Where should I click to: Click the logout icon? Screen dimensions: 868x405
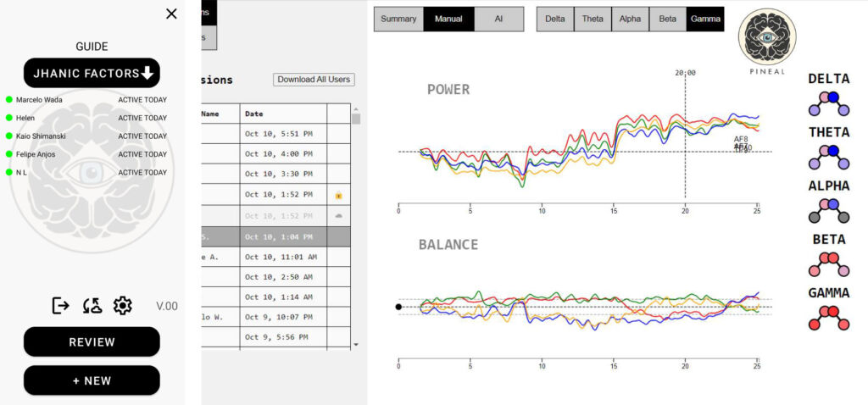point(60,306)
